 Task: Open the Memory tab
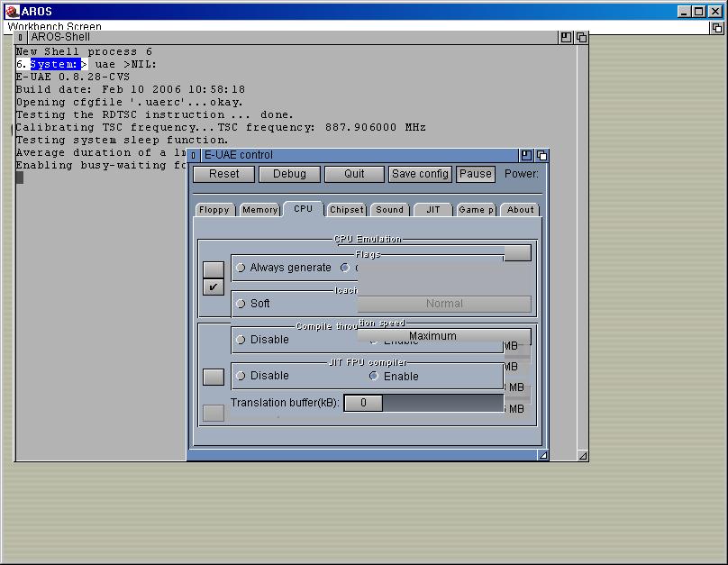click(260, 210)
